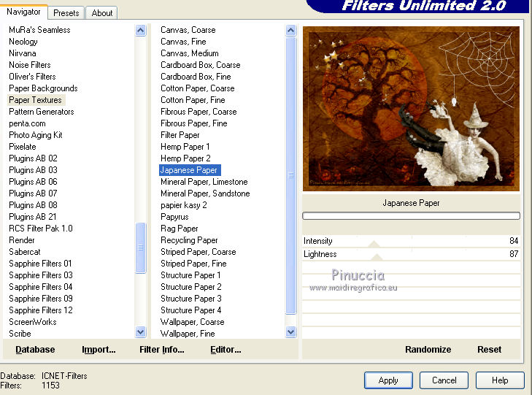
Task: Choose Structure Paper 4 filter
Action: (x=190, y=310)
